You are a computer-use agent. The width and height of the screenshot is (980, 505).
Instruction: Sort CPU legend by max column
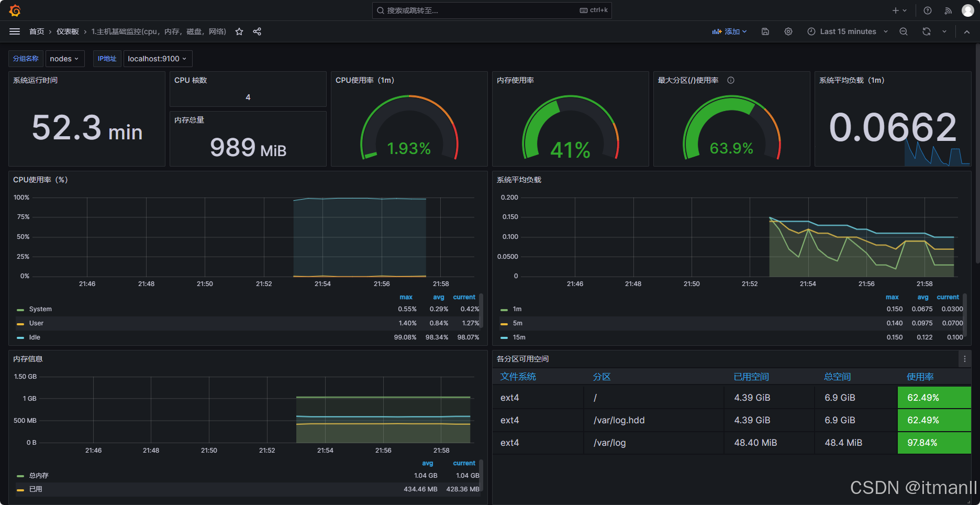(x=406, y=297)
